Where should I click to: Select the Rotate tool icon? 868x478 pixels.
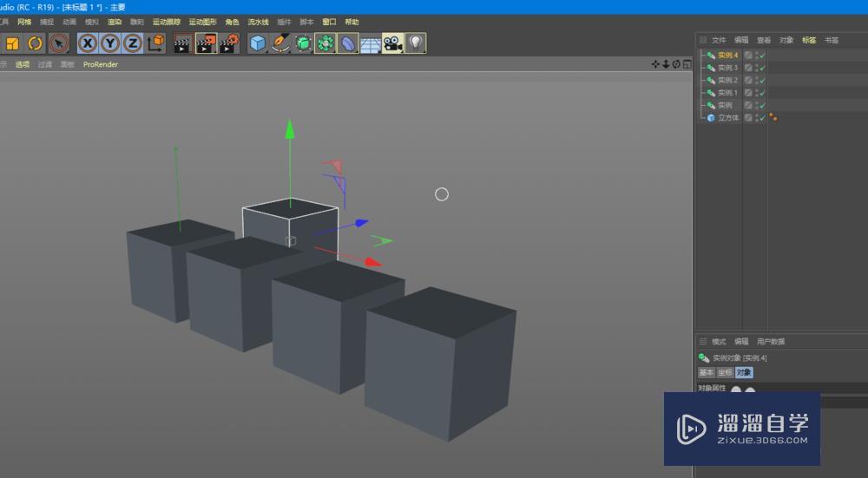[35, 43]
